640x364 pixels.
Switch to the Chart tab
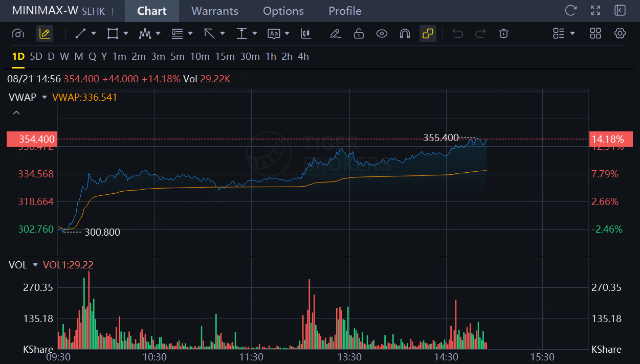click(x=152, y=11)
